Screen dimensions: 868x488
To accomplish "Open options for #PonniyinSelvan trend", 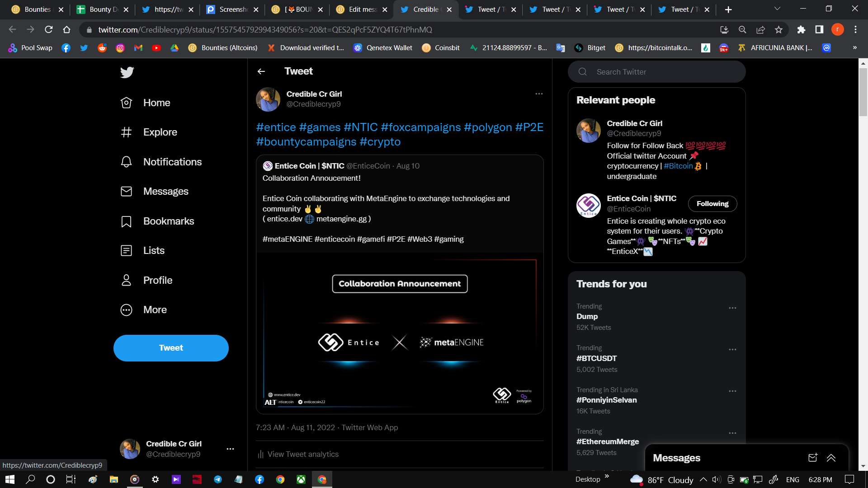I will point(732,391).
